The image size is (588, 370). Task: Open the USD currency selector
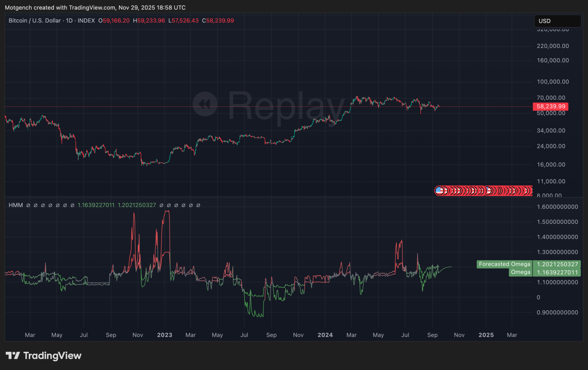coord(557,21)
